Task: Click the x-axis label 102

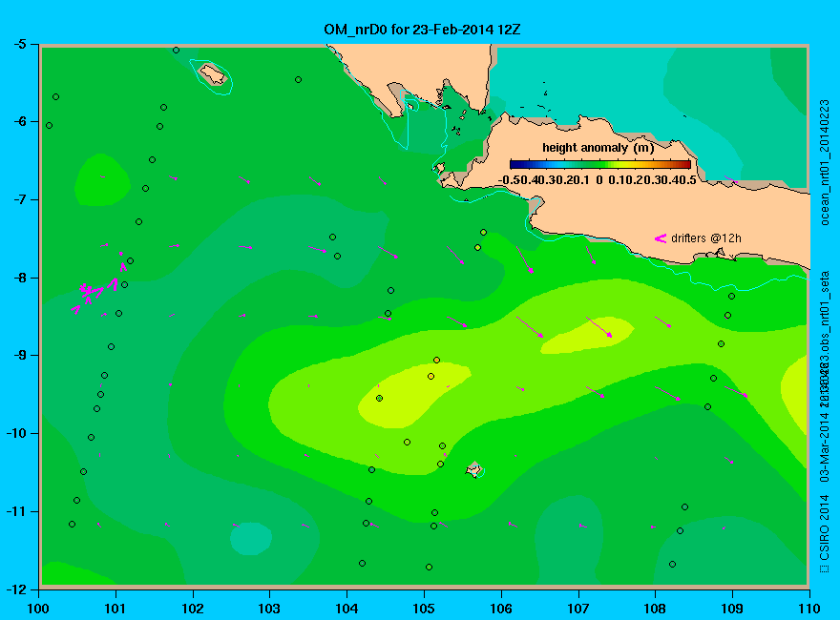Action: pos(192,609)
